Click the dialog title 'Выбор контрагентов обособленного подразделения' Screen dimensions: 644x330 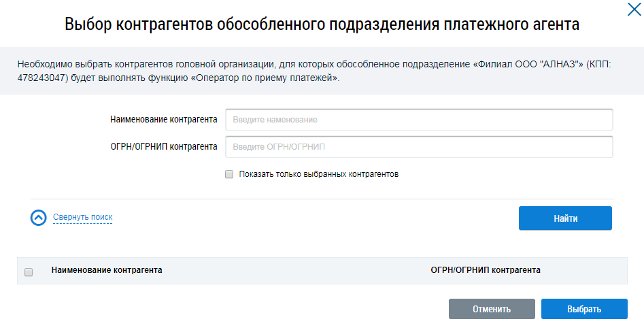point(322,25)
